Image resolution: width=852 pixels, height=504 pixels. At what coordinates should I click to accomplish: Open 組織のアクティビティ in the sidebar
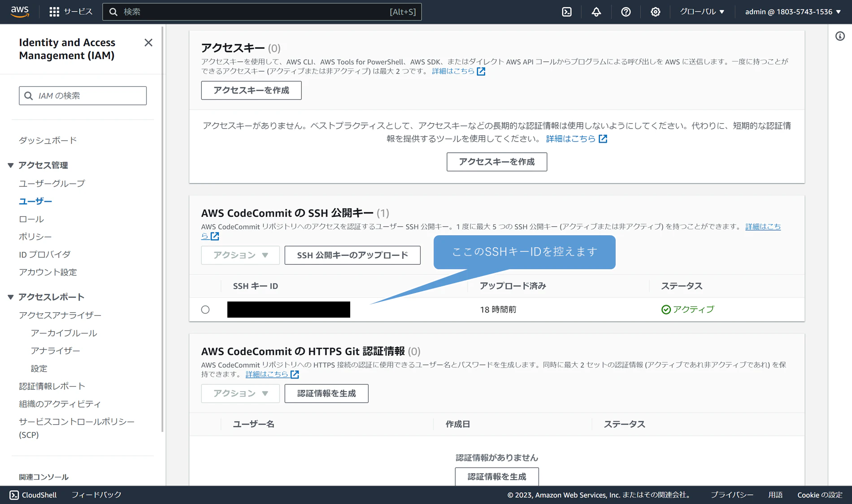(60, 404)
